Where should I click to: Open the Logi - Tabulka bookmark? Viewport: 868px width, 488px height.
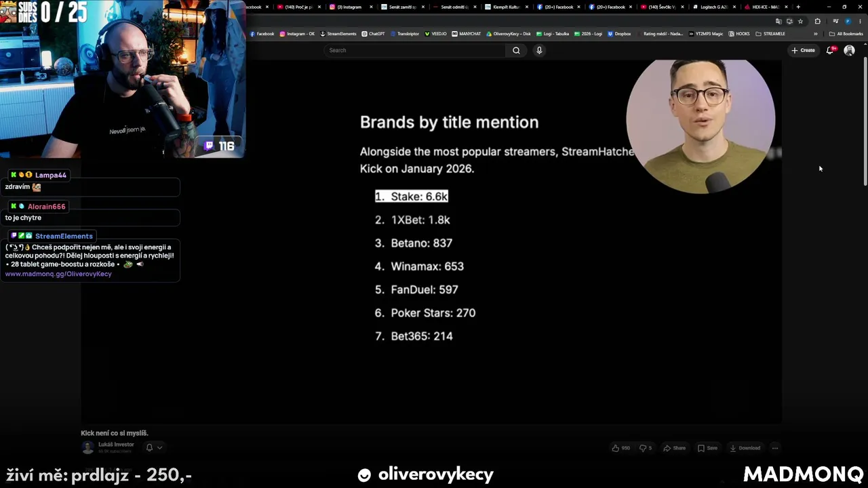point(553,34)
